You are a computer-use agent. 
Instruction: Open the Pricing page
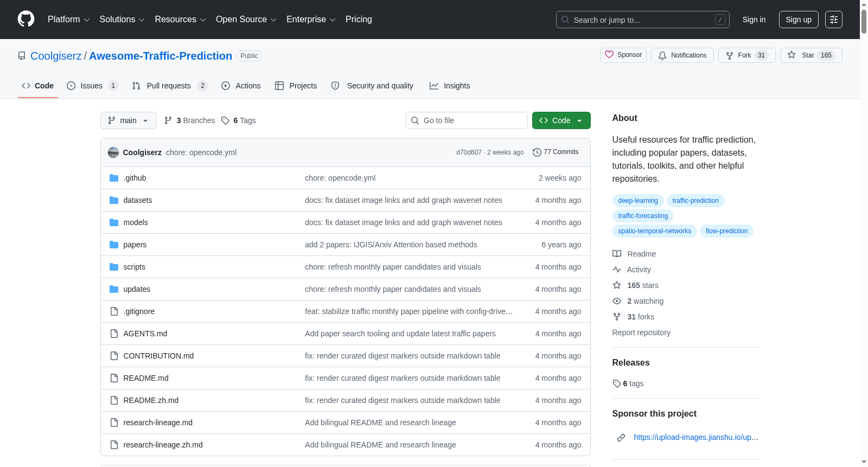pos(359,20)
